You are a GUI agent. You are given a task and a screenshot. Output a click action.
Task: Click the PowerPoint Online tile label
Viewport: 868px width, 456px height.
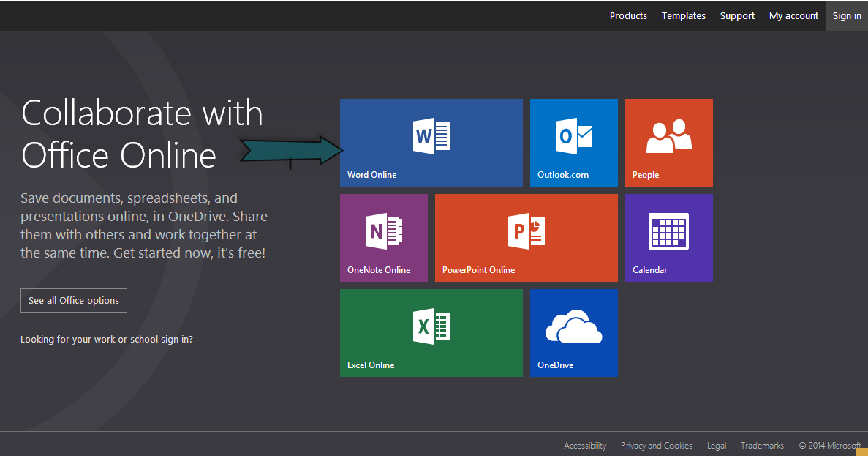coord(478,270)
